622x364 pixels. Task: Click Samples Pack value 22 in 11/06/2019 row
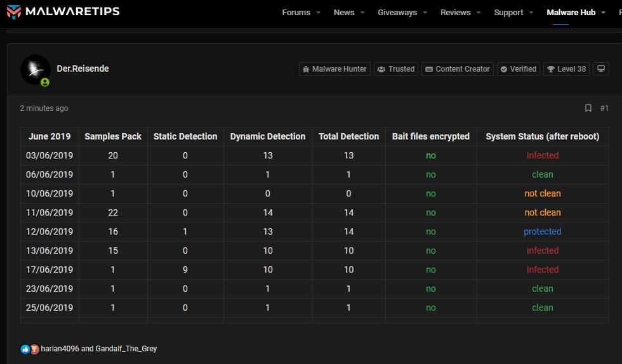click(x=113, y=212)
